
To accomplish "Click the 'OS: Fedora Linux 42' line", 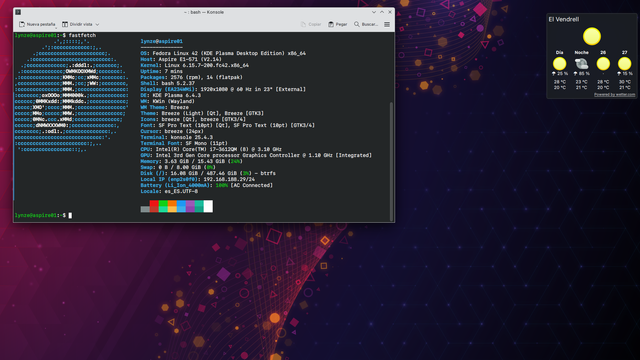I will click(223, 53).
